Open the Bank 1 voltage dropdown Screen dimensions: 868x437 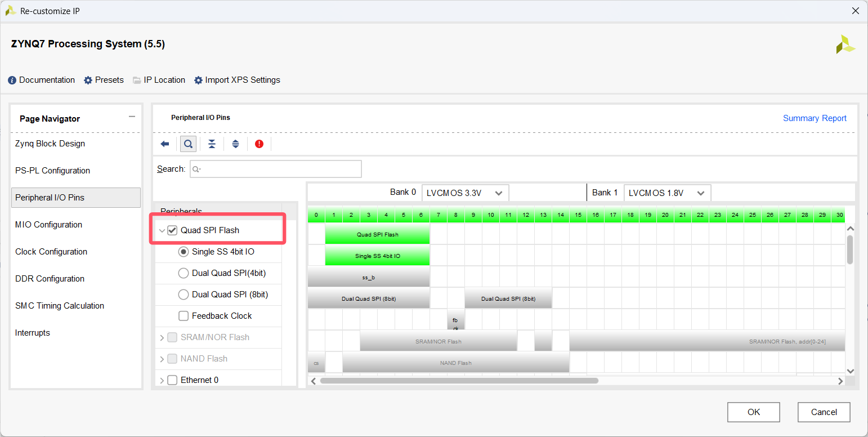pos(667,193)
